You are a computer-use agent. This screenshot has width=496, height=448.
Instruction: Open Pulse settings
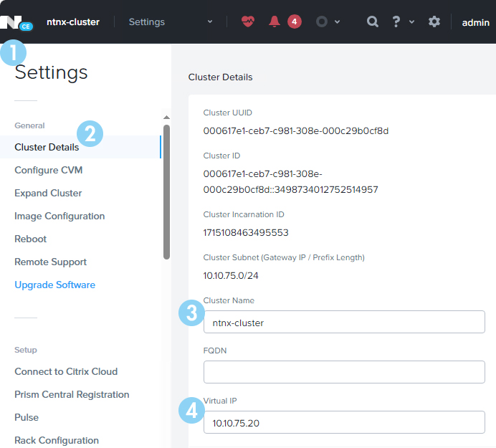click(27, 417)
